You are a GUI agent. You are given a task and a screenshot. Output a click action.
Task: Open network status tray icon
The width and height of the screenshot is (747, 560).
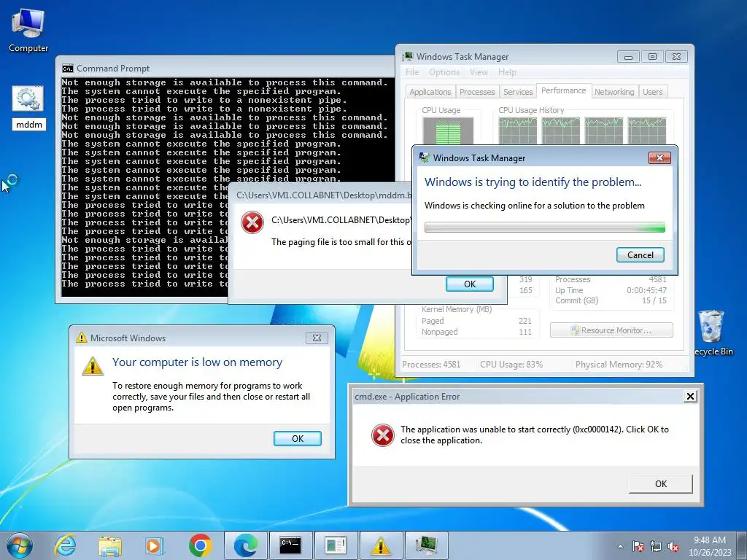656,546
